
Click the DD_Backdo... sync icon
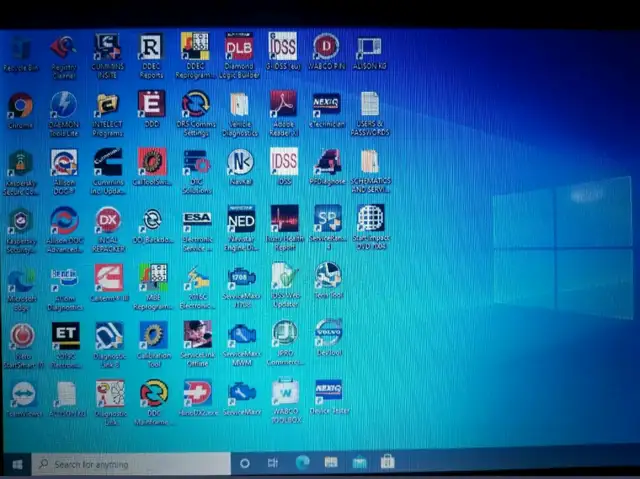pos(152,220)
